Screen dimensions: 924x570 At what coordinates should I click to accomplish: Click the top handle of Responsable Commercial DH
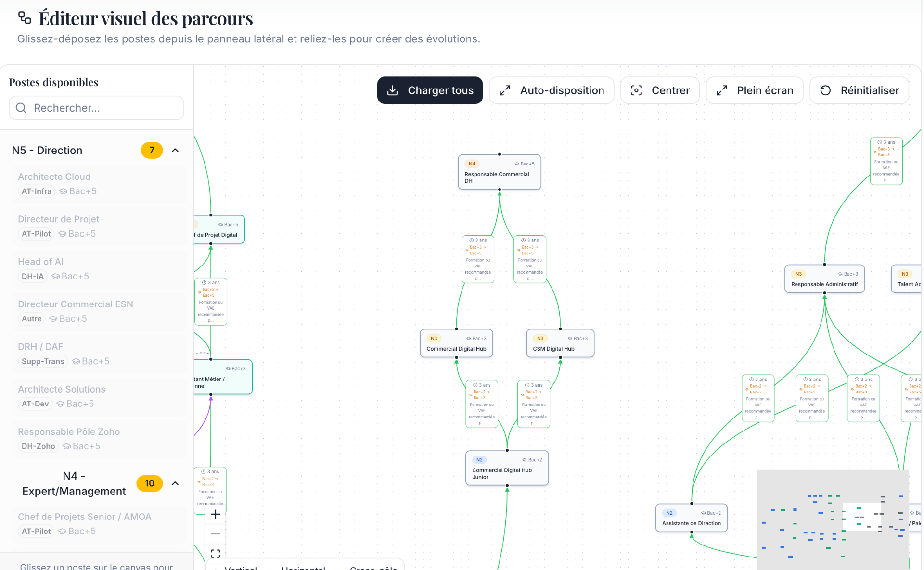(500, 154)
